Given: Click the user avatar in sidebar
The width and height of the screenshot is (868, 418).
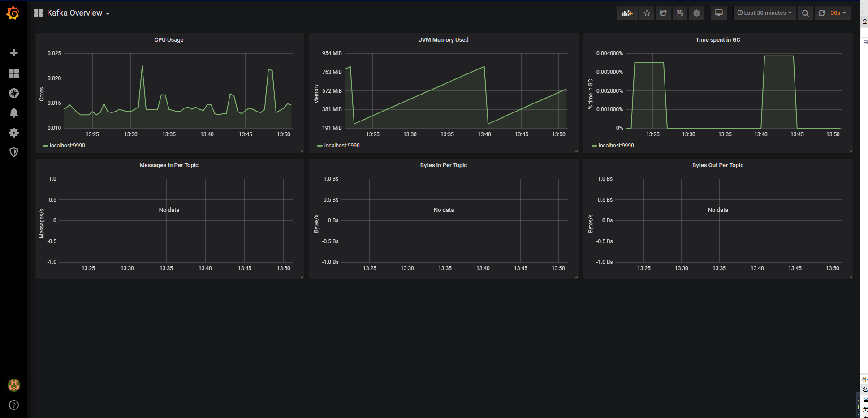Looking at the screenshot, I should [14, 385].
